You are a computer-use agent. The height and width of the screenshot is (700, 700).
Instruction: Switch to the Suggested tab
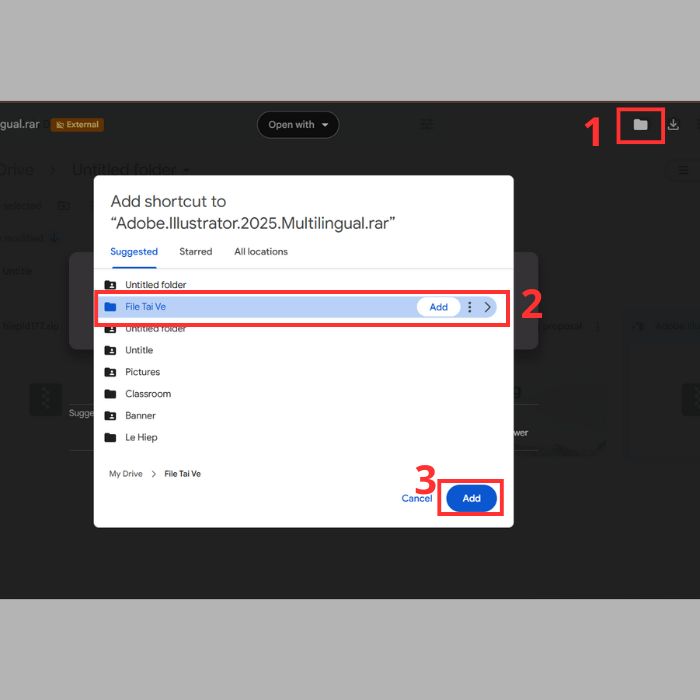[134, 251]
